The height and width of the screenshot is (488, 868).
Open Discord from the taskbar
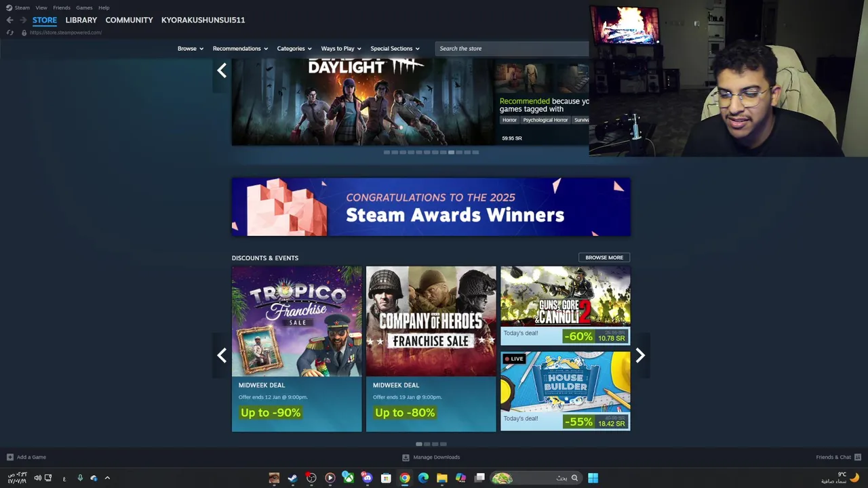click(367, 478)
